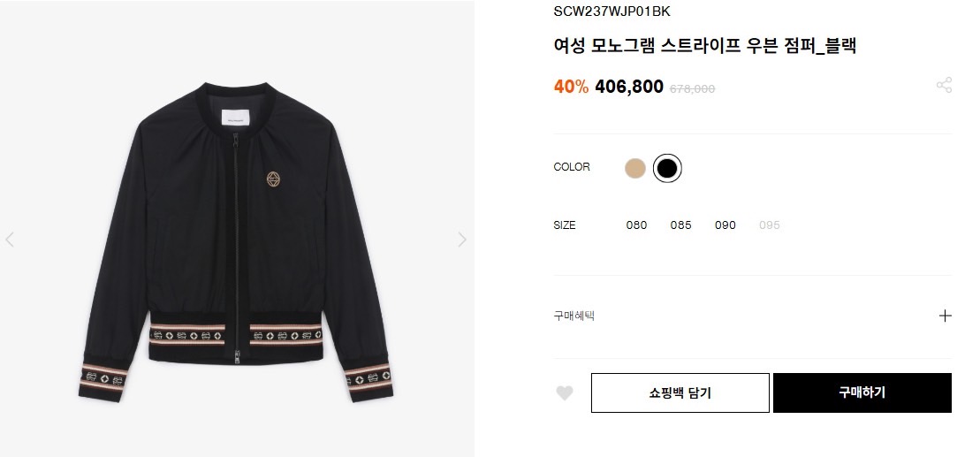Add the jacket to wishlist with the heart icon
The height and width of the screenshot is (457, 980).
coord(565,393)
